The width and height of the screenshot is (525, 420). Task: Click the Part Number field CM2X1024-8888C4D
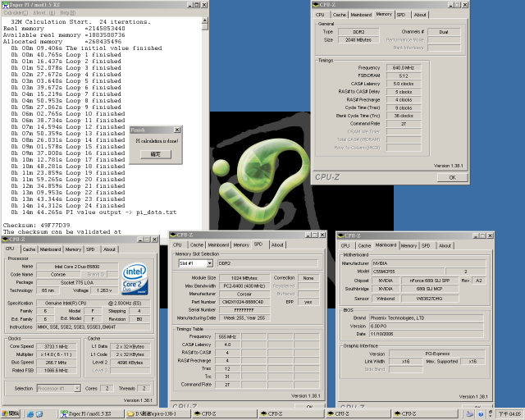click(244, 302)
